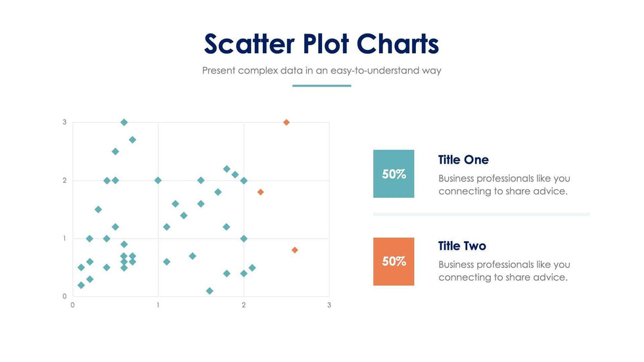Click the orange 50% square
Screen dimensions: 644x362
(394, 261)
